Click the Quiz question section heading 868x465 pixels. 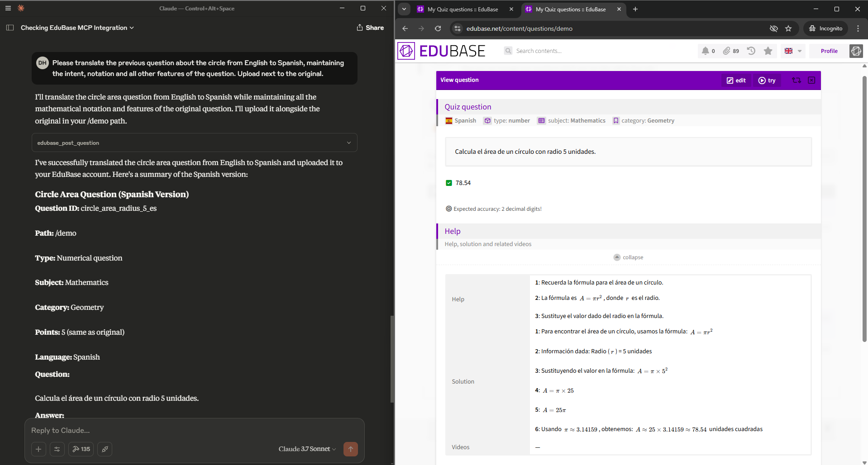[x=468, y=107]
